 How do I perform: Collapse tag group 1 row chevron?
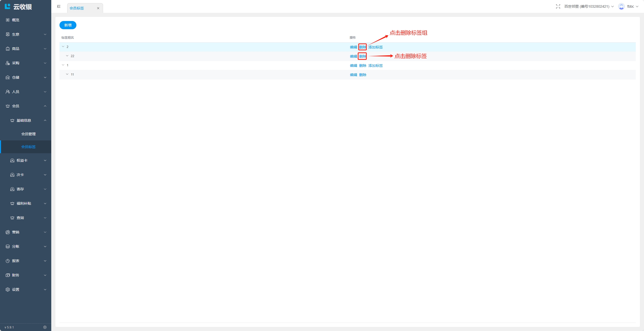[63, 65]
